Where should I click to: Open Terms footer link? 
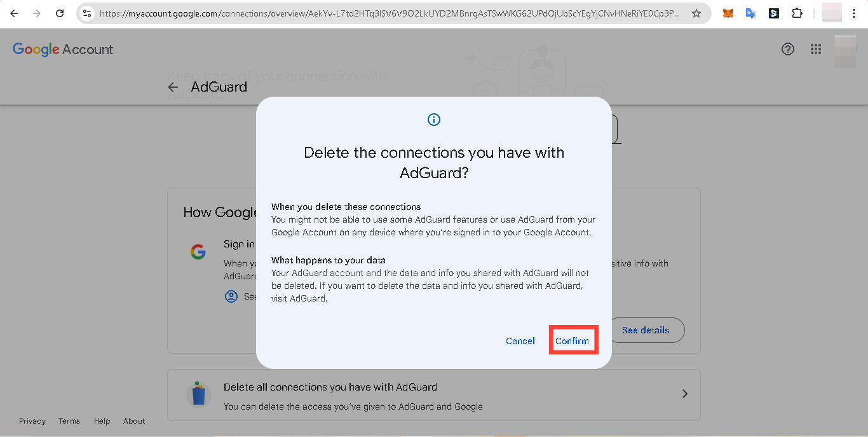coord(69,421)
